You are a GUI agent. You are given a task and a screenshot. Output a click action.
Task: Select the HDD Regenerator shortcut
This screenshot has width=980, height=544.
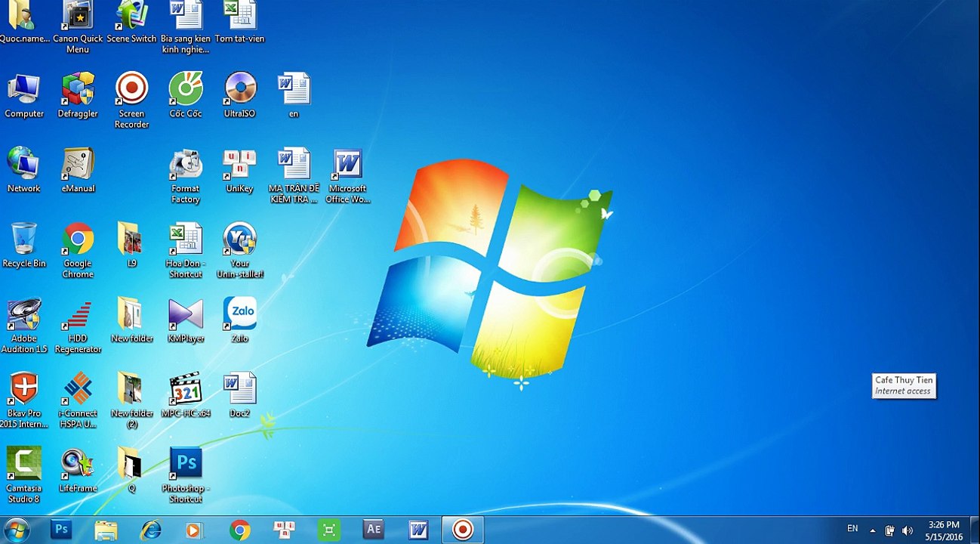point(78,325)
